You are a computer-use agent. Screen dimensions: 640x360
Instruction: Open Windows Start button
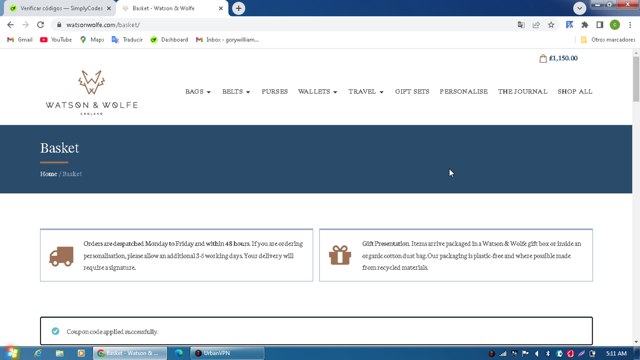click(11, 353)
